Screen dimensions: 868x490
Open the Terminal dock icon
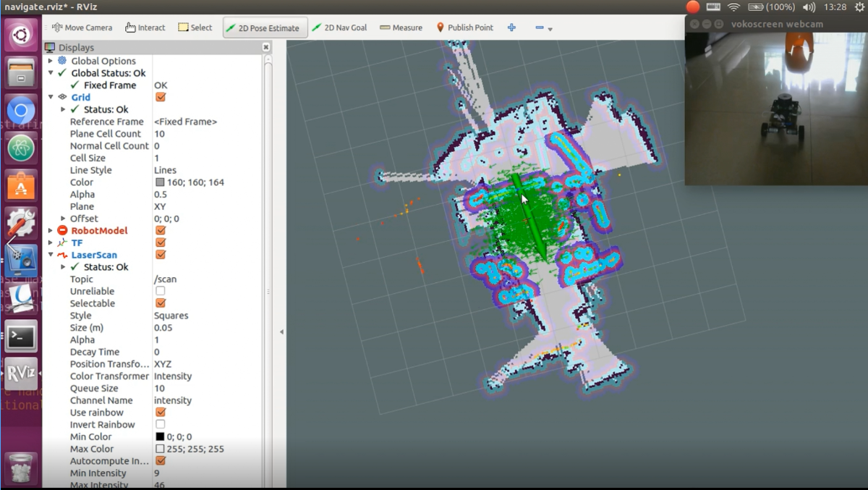[21, 337]
